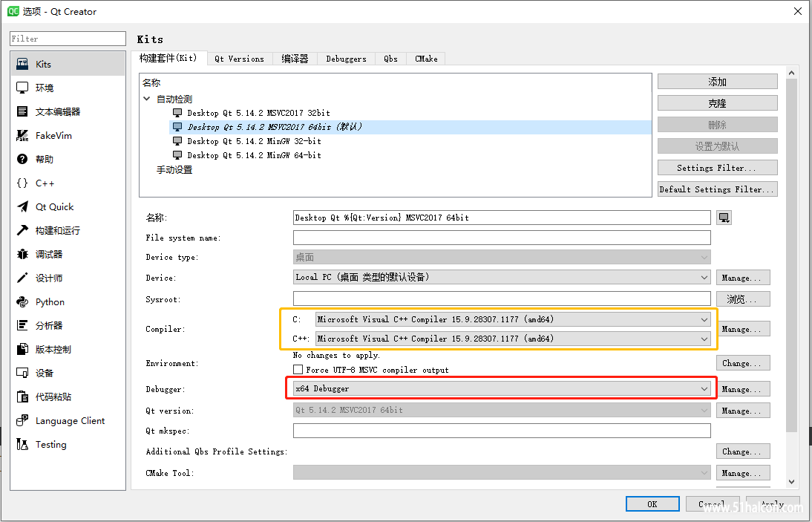This screenshot has height=522, width=812.
Task: Open the 版本控制 settings category
Action: [68, 350]
